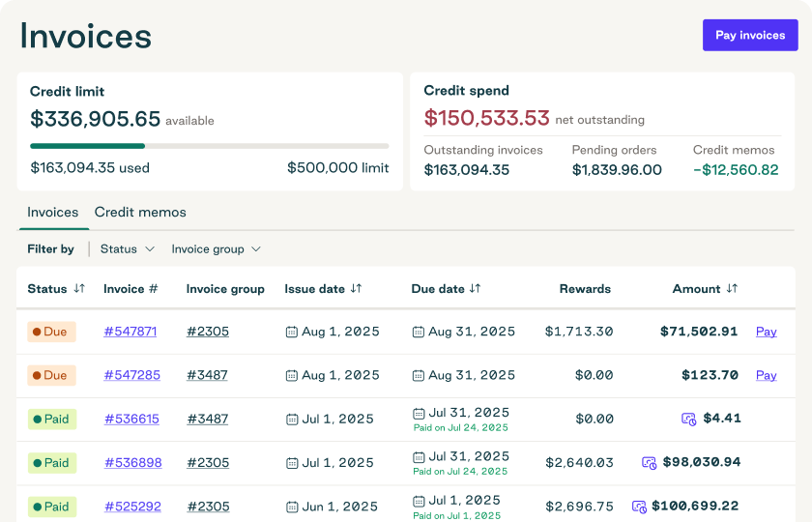Open the Status filter dropdown
The width and height of the screenshot is (812, 522).
[x=128, y=249]
